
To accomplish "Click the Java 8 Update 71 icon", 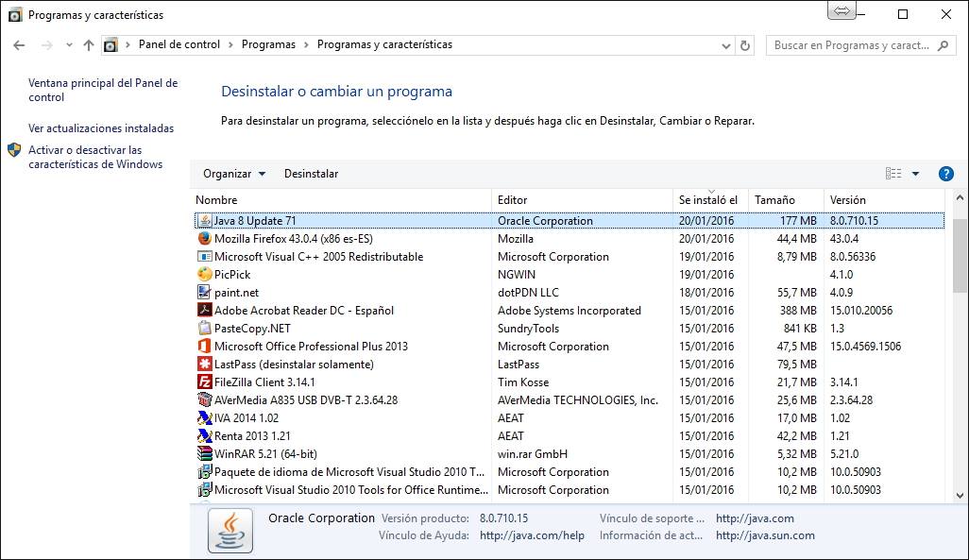I will pos(205,220).
